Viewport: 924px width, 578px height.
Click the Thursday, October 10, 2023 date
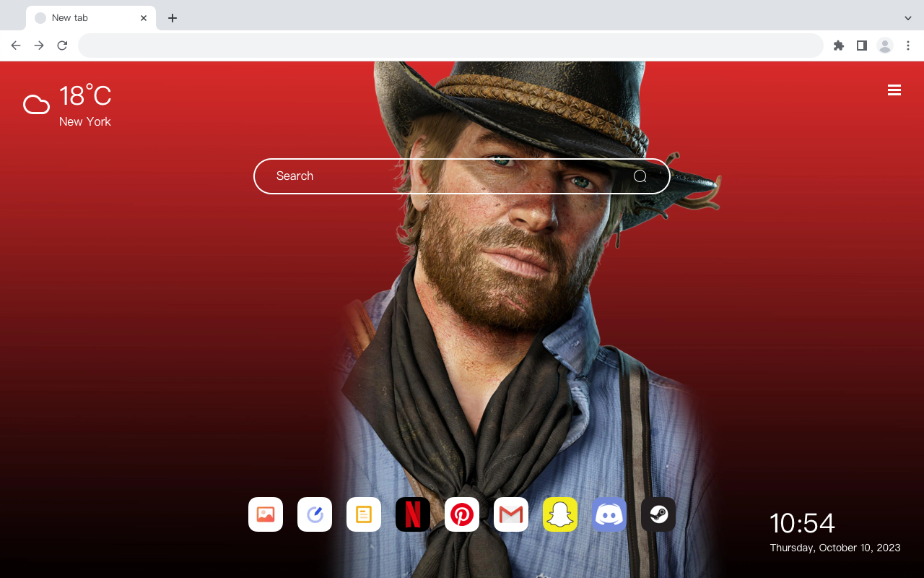click(x=835, y=548)
